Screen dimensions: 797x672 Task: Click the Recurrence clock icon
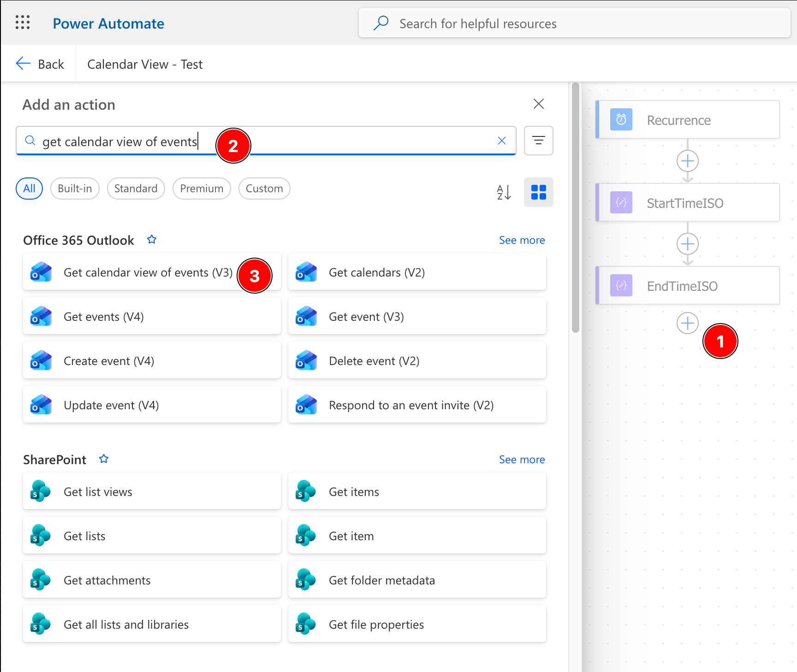click(621, 120)
